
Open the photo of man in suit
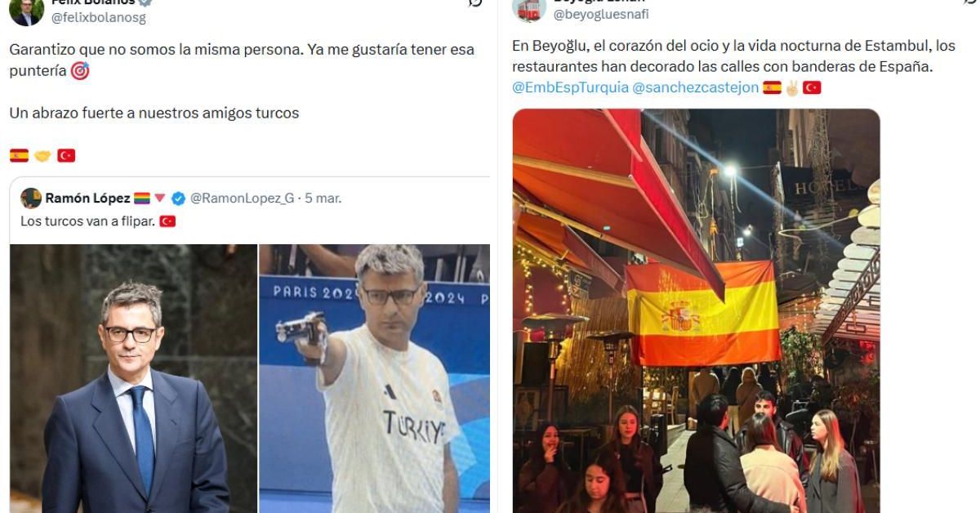(134, 378)
